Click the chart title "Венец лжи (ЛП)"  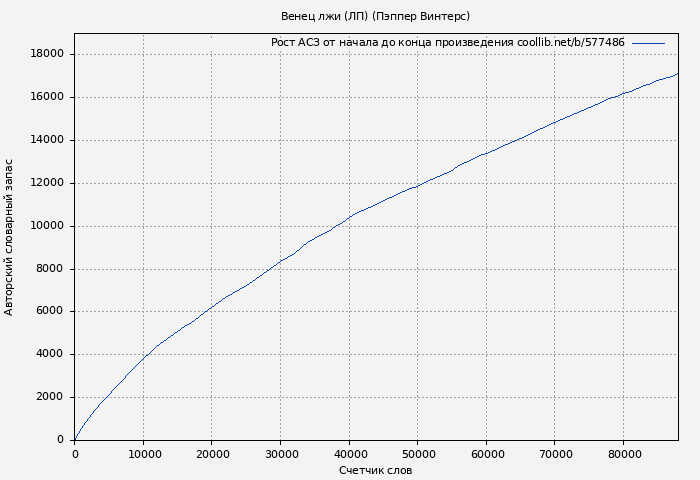325,16
